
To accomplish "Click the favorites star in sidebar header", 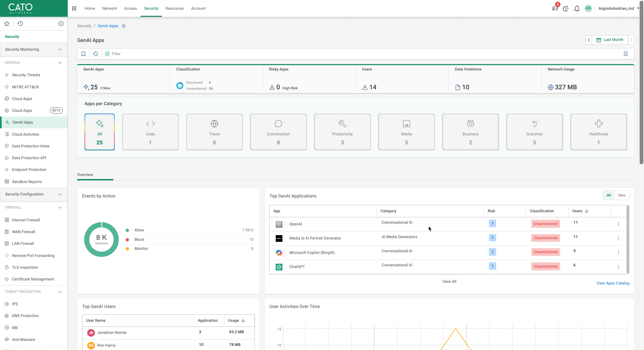I will click(x=7, y=24).
